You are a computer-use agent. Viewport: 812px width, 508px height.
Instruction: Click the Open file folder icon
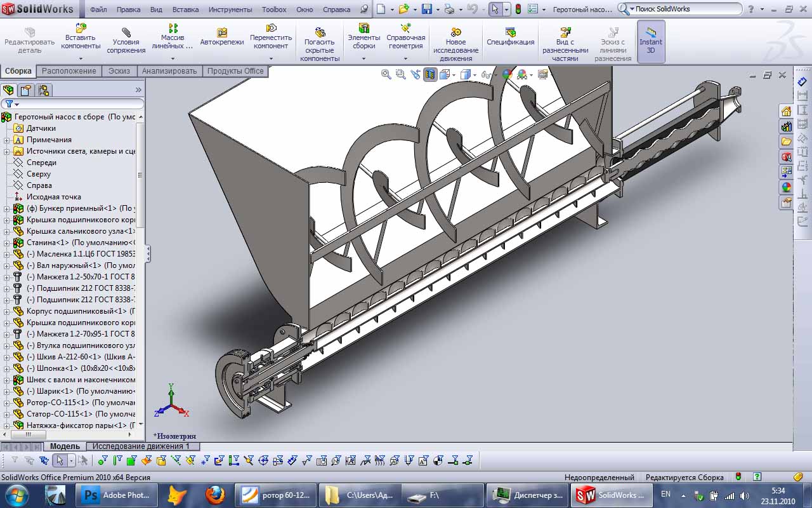pos(403,9)
